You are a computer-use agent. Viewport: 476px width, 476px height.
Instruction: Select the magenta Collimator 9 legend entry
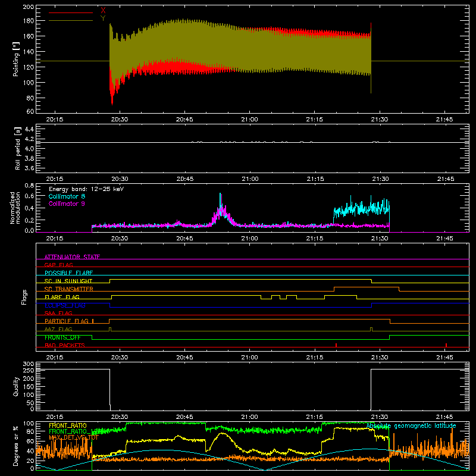pos(67,203)
